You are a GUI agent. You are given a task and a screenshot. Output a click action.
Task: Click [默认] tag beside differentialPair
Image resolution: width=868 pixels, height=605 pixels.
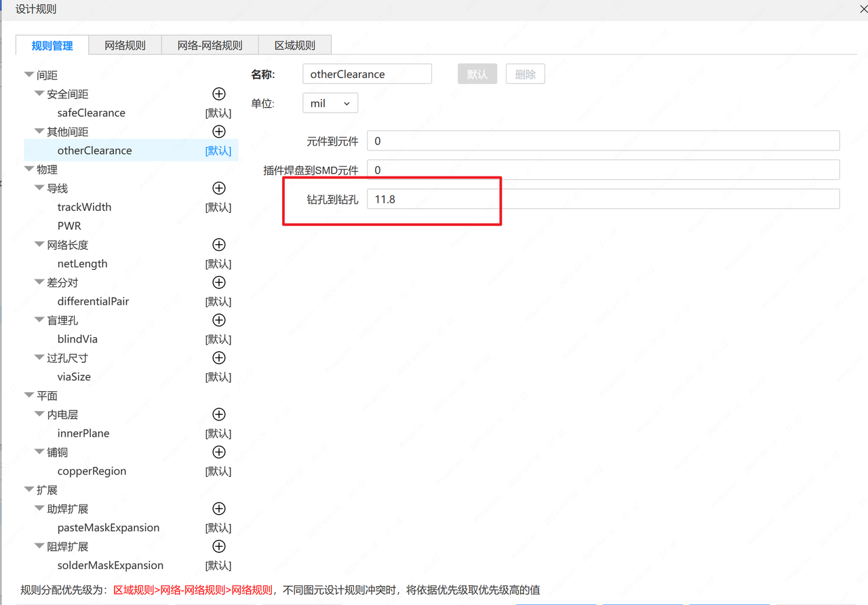218,302
